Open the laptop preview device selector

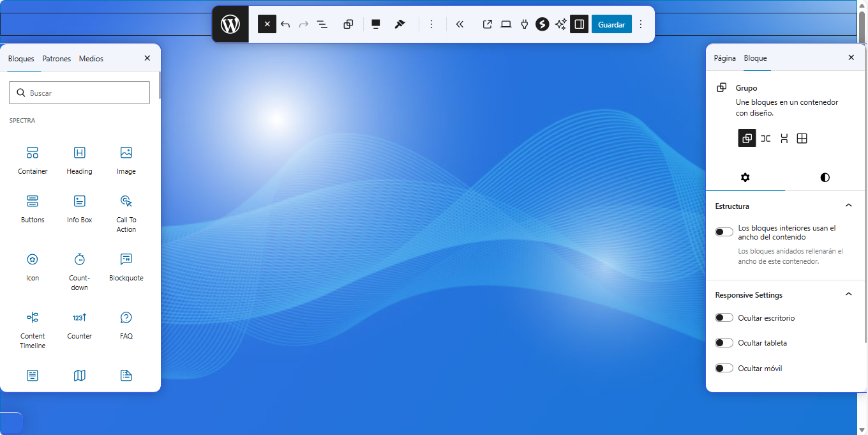(x=506, y=24)
